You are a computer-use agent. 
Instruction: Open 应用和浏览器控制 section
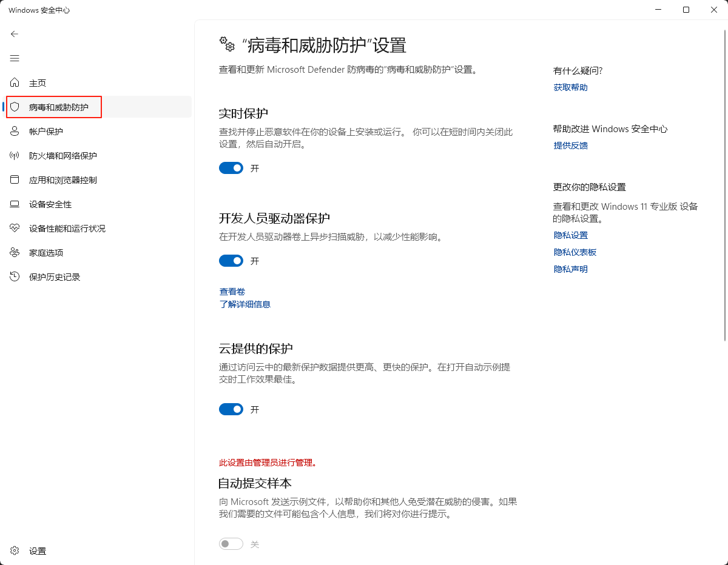tap(63, 180)
